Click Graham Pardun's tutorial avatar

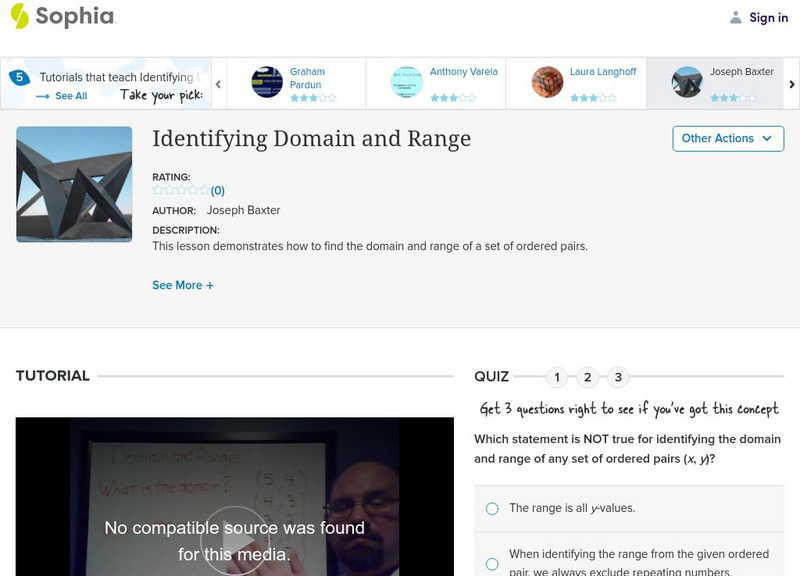point(267,82)
